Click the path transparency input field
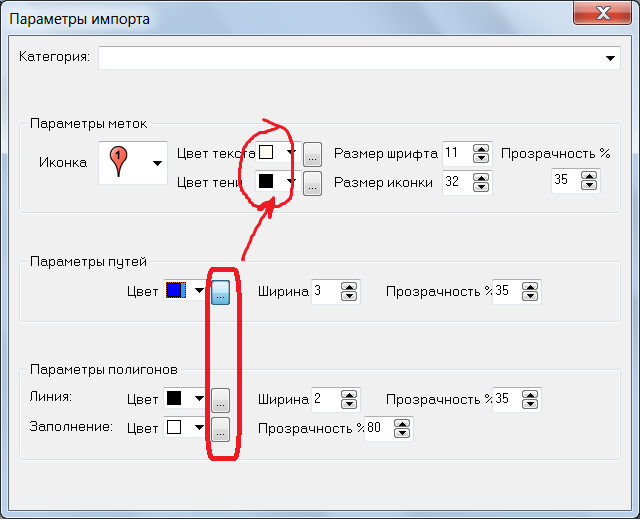 (x=506, y=291)
